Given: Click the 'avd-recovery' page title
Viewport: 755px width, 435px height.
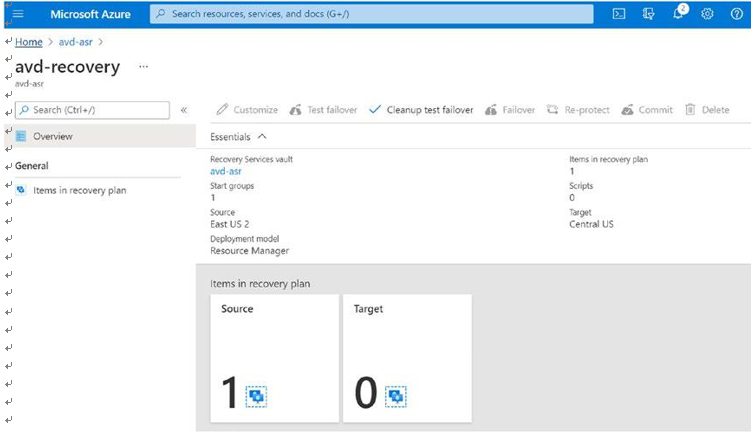Looking at the screenshot, I should 67,66.
